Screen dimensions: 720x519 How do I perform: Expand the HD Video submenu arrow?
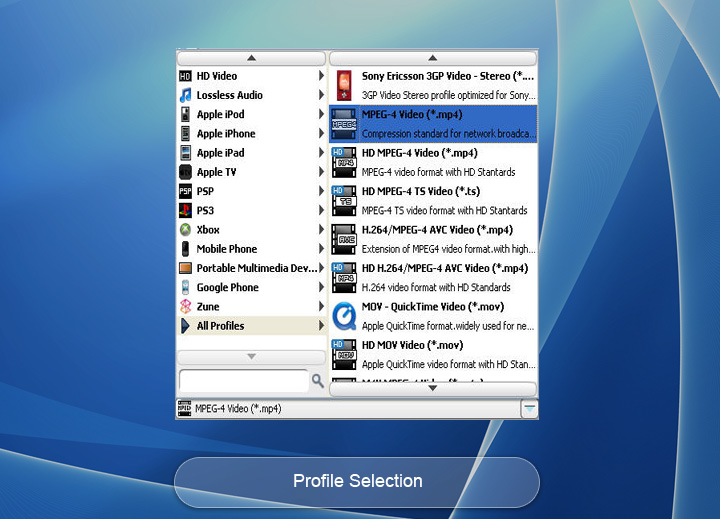(x=321, y=76)
